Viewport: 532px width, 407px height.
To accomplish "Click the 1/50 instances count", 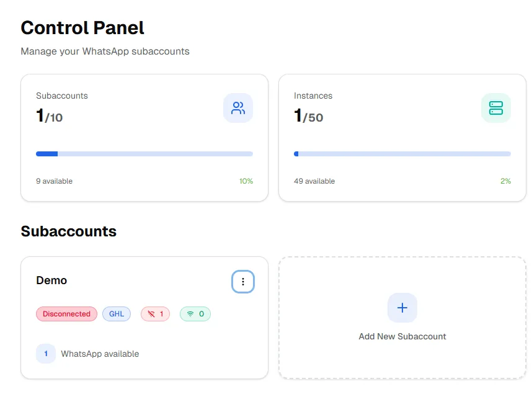I will pos(309,116).
